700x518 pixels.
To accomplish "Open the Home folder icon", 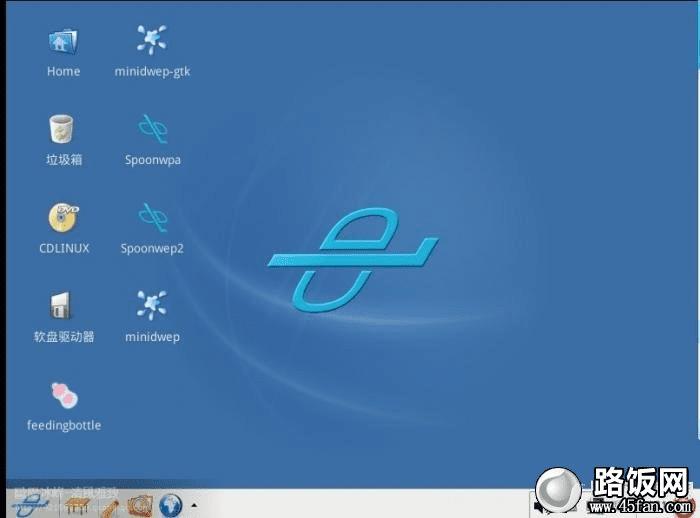I will tap(63, 42).
